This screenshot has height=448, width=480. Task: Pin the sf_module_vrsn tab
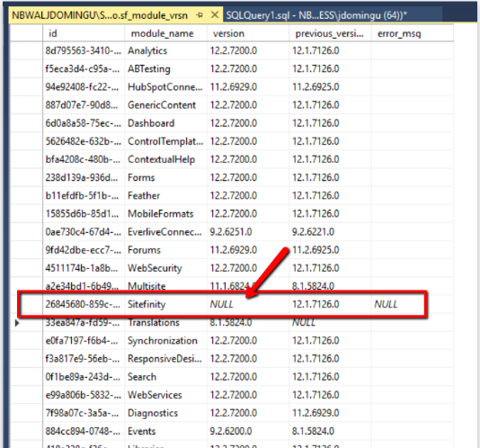coord(200,15)
